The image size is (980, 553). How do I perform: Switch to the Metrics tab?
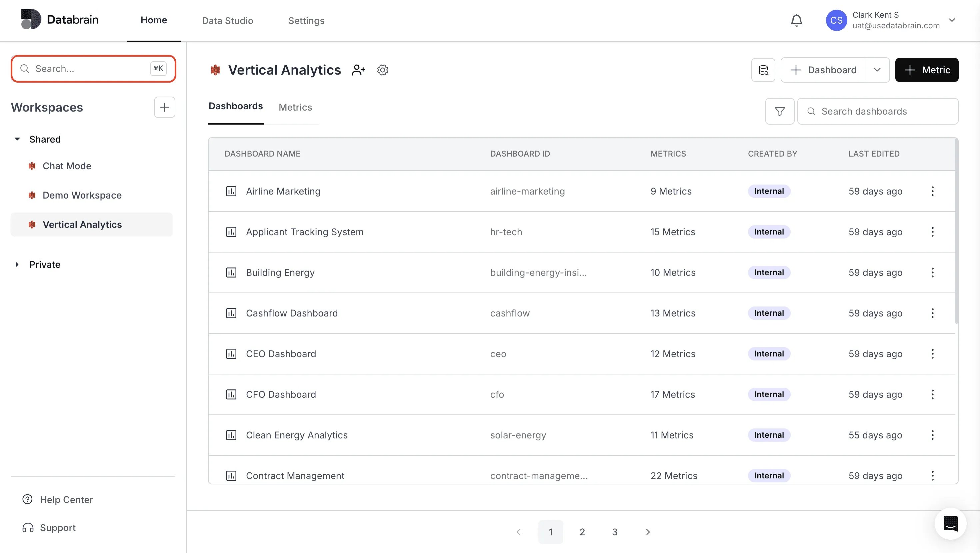tap(295, 108)
